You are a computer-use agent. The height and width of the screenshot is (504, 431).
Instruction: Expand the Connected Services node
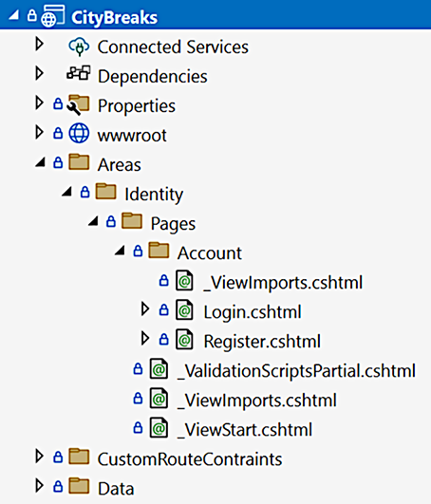click(39, 44)
